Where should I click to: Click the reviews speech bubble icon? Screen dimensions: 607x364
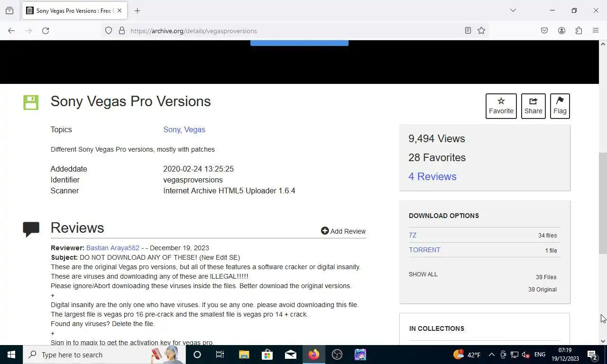coord(31,229)
